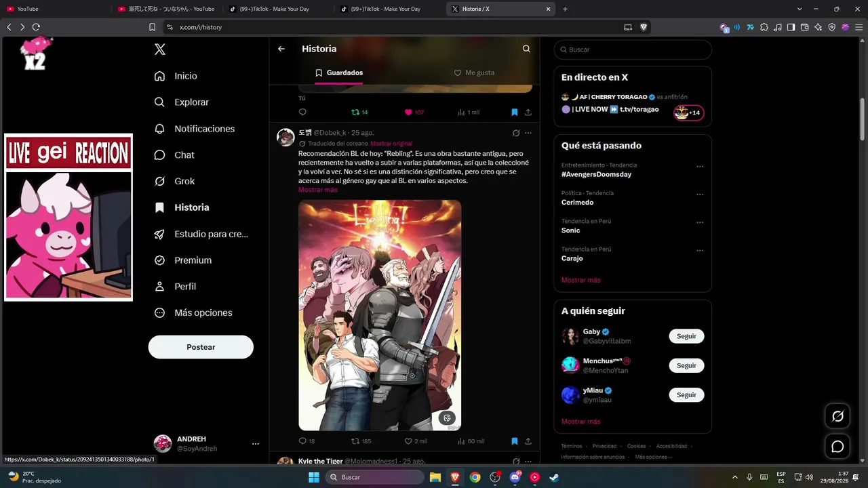Screen dimensions: 868x488
Task: Reply to the post with 18 replies
Action: (307, 441)
